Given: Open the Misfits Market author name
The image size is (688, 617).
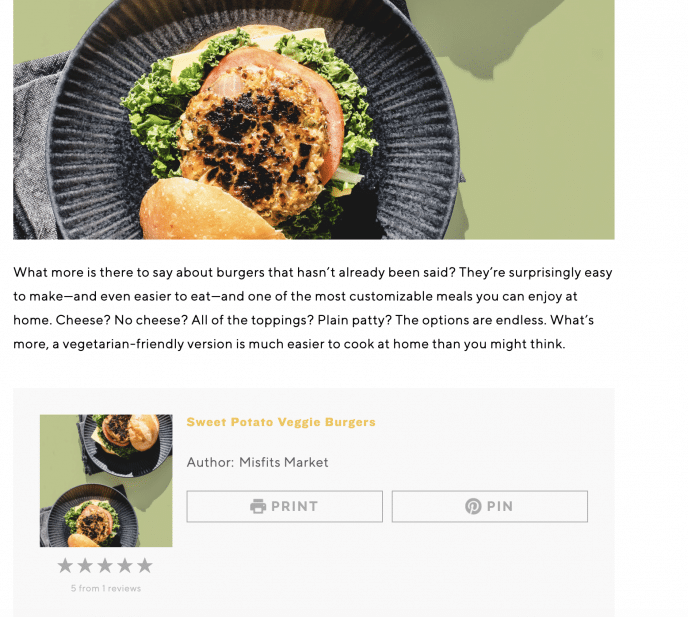Looking at the screenshot, I should [x=283, y=463].
